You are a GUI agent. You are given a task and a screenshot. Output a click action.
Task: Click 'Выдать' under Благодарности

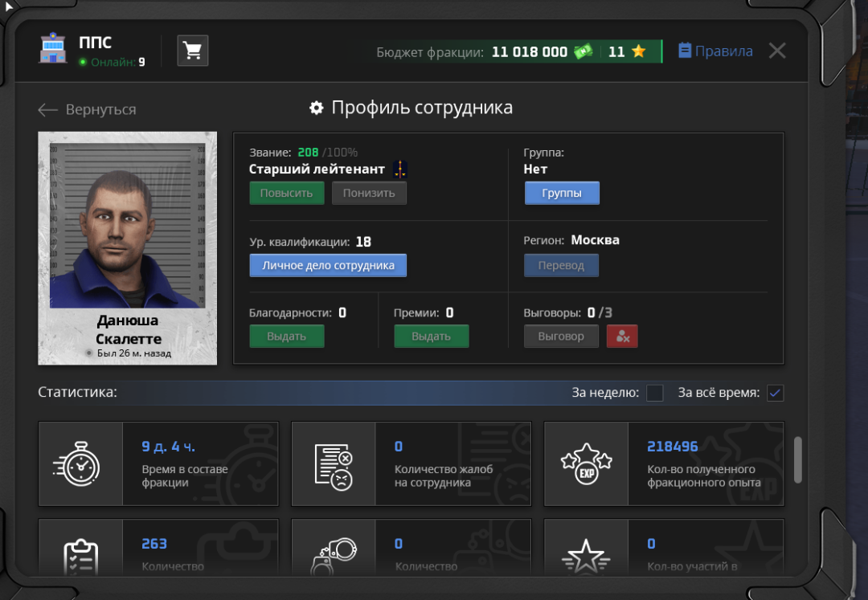(x=286, y=337)
